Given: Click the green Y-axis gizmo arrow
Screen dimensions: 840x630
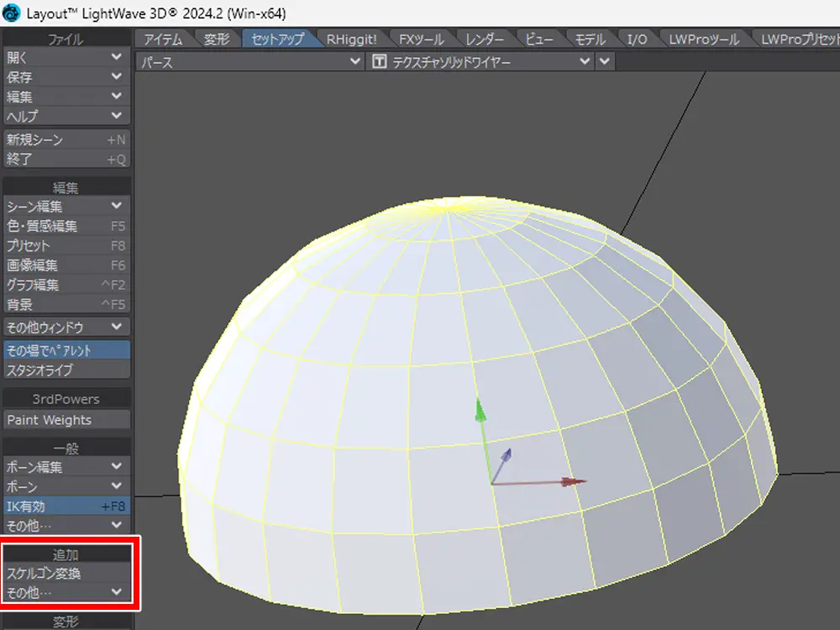Looking at the screenshot, I should point(480,410).
